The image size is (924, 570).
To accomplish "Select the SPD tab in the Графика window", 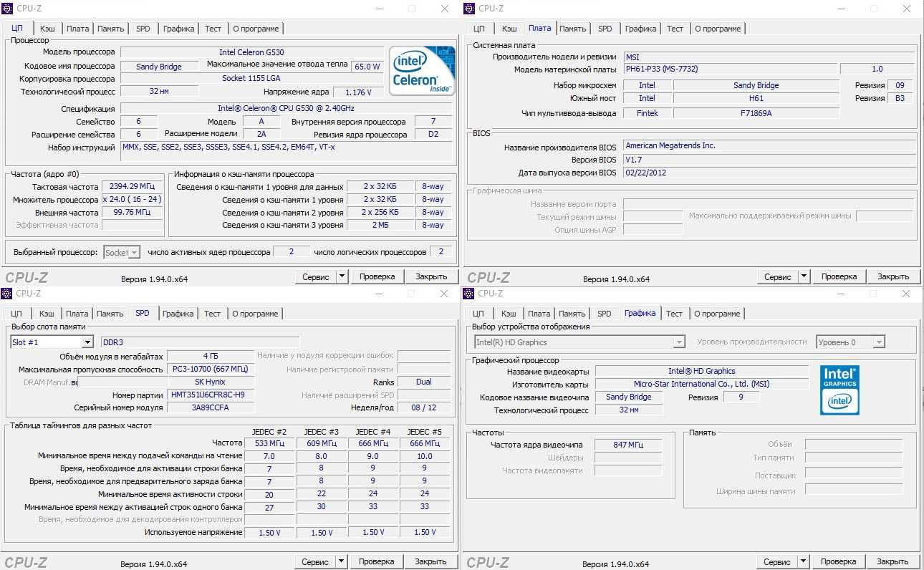I will [x=605, y=314].
